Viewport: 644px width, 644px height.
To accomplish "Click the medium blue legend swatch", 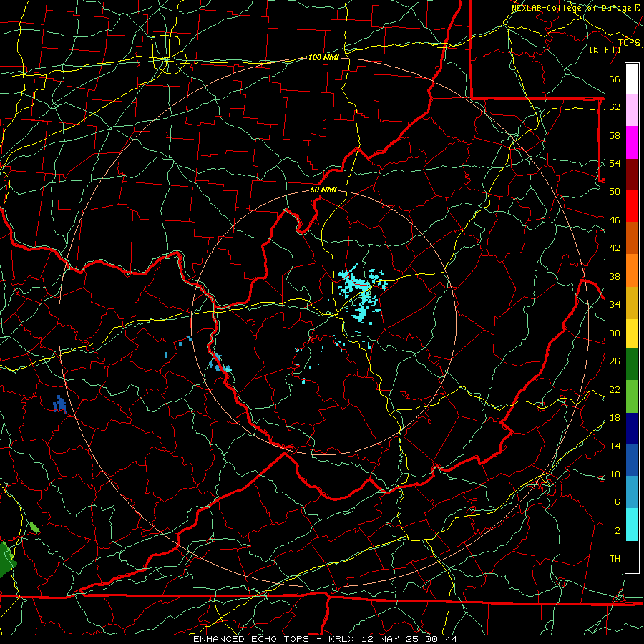I will click(632, 460).
